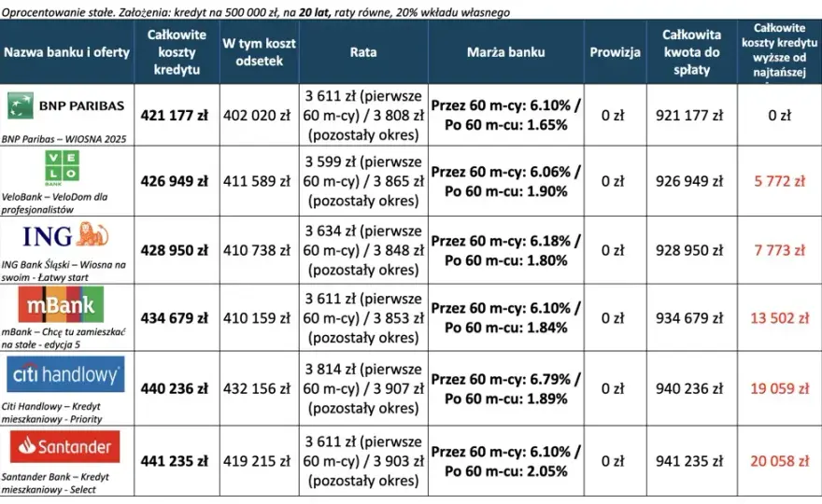Click the mBank logo

click(x=61, y=304)
